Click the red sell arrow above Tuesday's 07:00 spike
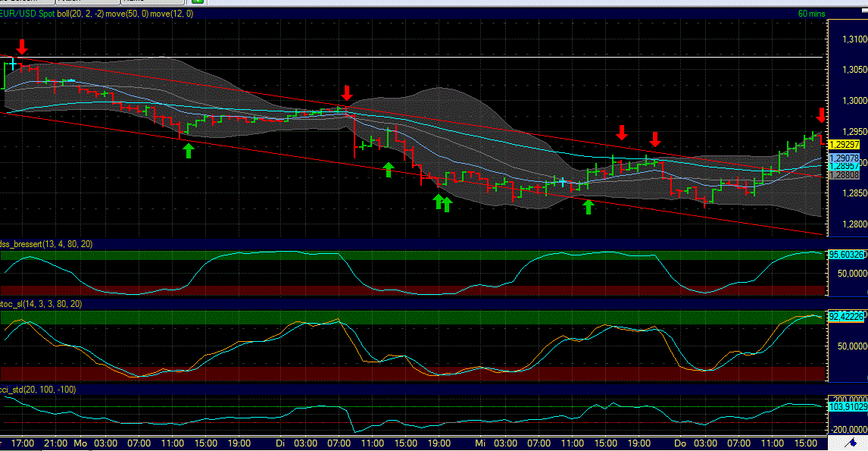 (347, 94)
